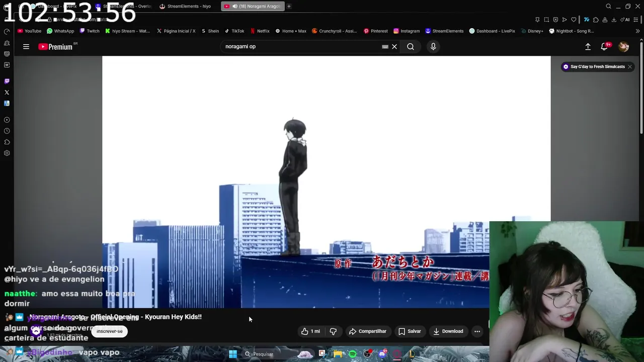The height and width of the screenshot is (362, 644).
Task: Open browser snapshot selection tool icon
Action: click(x=546, y=20)
